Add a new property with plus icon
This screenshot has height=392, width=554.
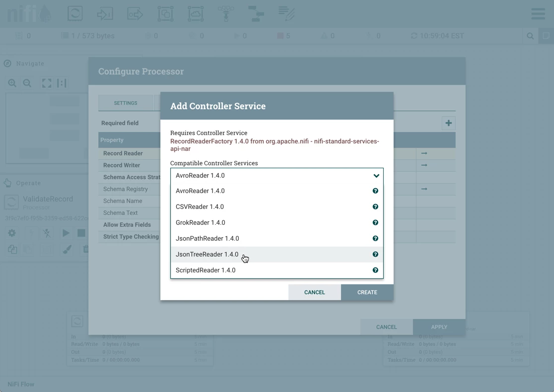(x=448, y=123)
